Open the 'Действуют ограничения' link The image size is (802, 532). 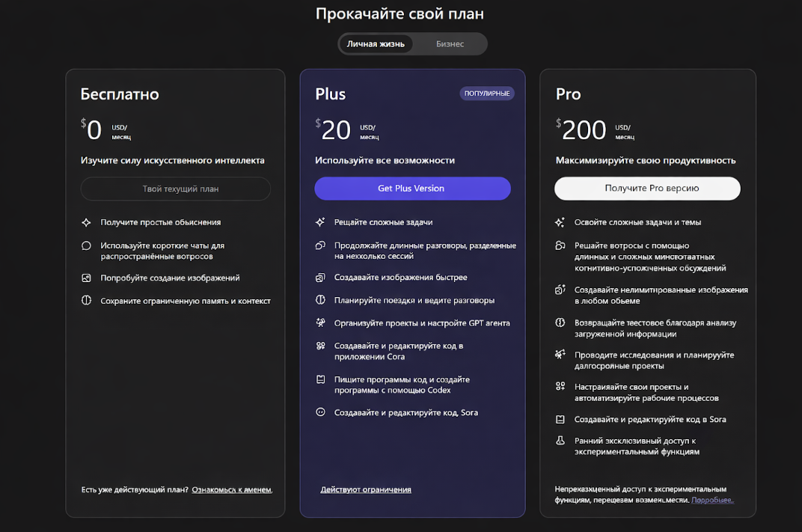click(366, 489)
